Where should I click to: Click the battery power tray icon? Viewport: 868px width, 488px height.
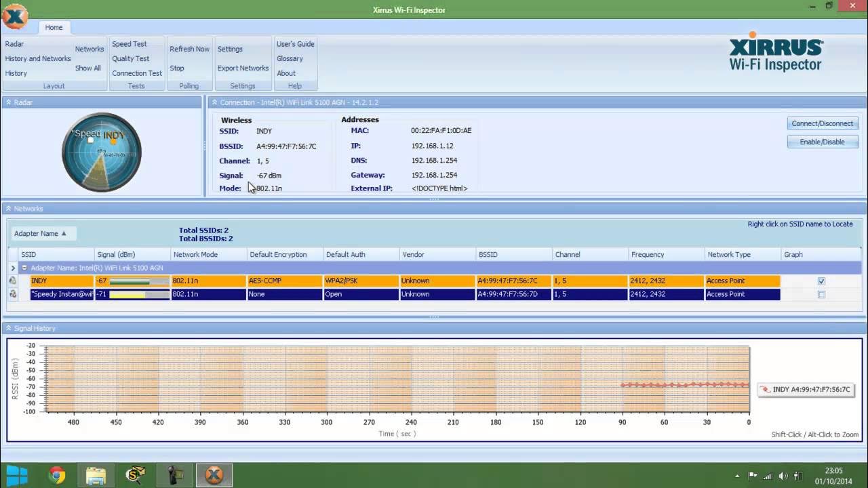coord(798,476)
